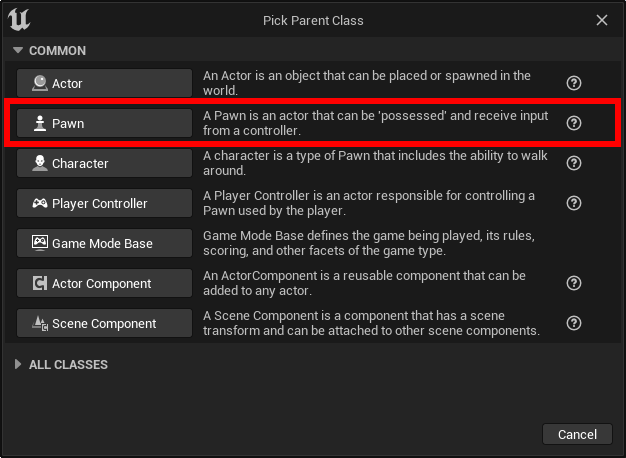Open help for Player Controller class
The image size is (626, 458).
coord(574,203)
